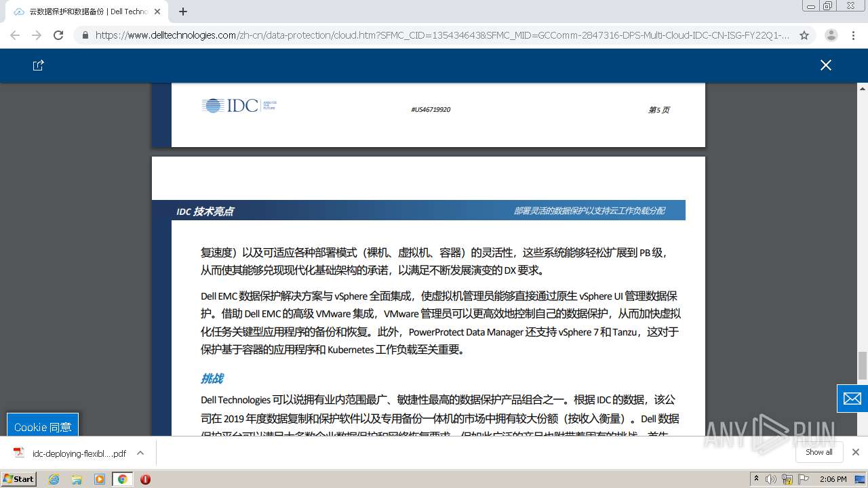The height and width of the screenshot is (488, 868).
Task: Click the IDC 技术亮点 header text
Action: [205, 211]
